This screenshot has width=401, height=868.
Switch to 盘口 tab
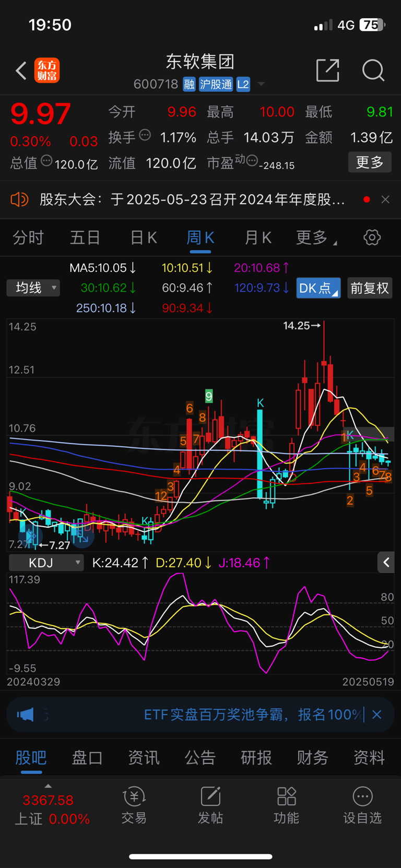click(x=87, y=757)
